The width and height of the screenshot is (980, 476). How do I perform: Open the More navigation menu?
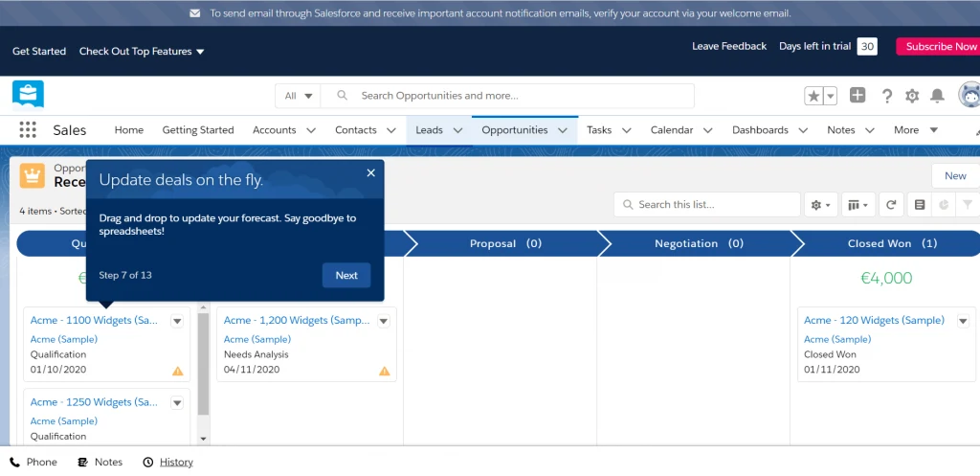tap(916, 130)
